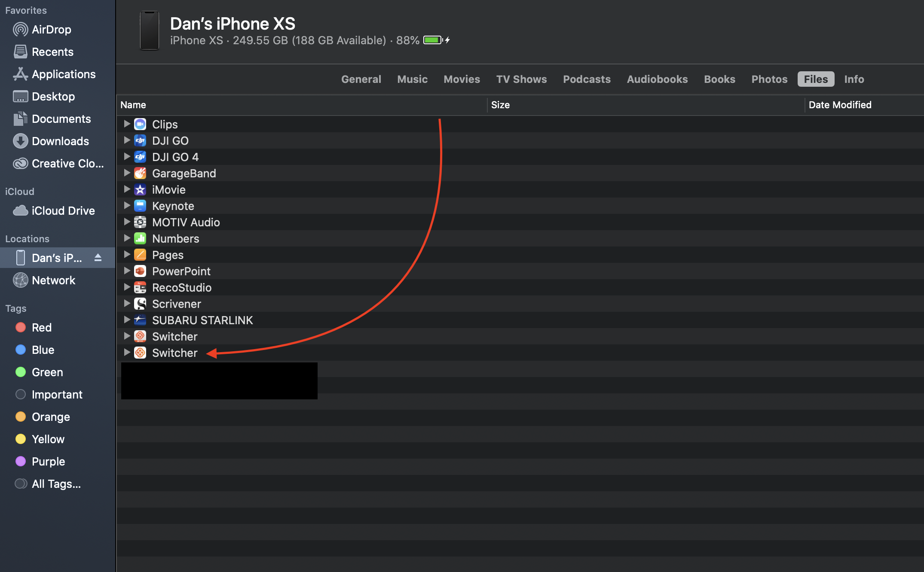924x572 pixels.
Task: Open the Podcasts tab
Action: pos(587,79)
